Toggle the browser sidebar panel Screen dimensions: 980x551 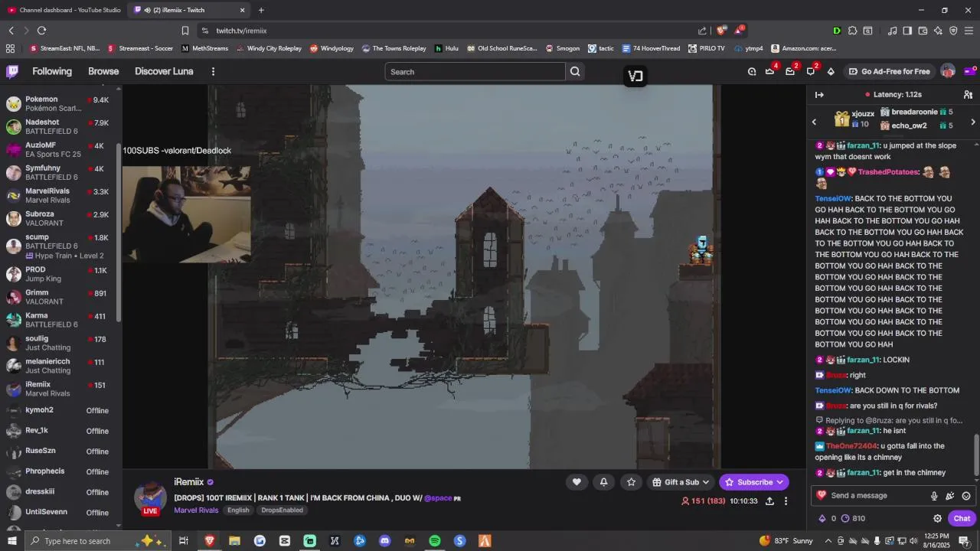point(907,31)
